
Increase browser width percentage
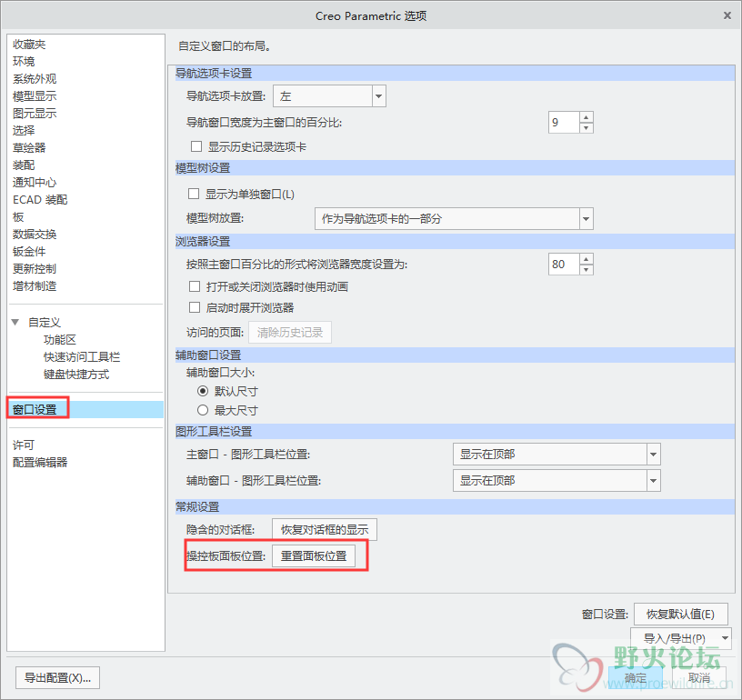586,259
